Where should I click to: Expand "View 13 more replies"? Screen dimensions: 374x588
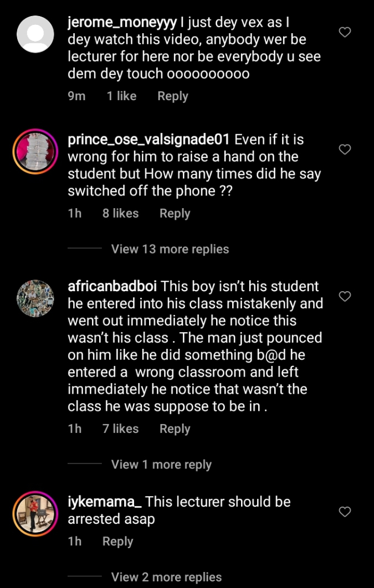tap(170, 249)
